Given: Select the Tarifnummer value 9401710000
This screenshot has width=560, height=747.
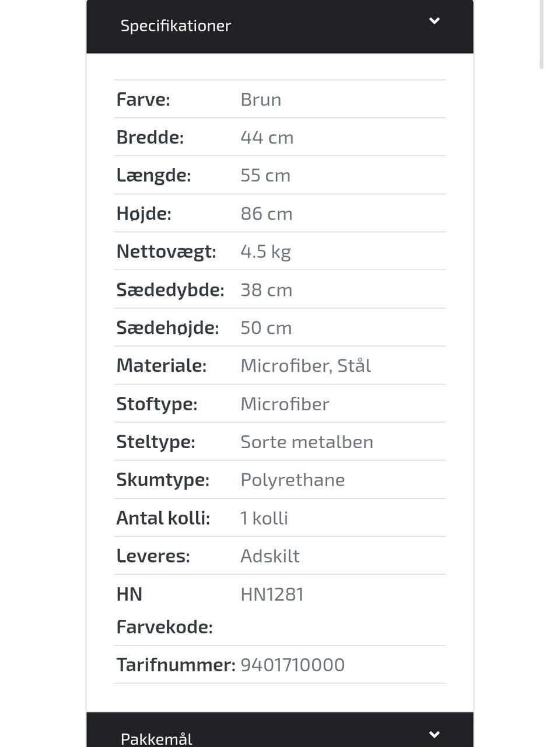Looking at the screenshot, I should 293,665.
